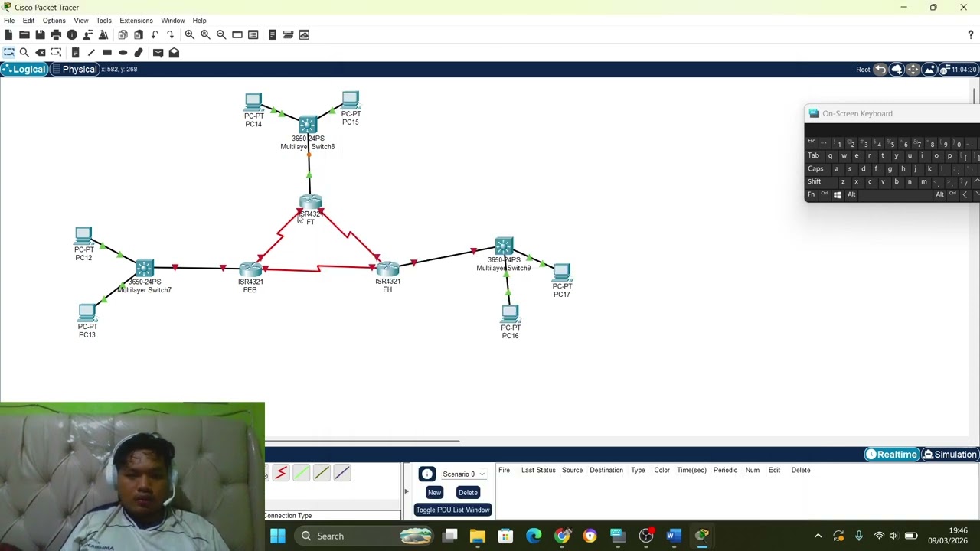Click the Back navigation arrow next to Root
This screenshot has height=551, width=980.
(880, 70)
